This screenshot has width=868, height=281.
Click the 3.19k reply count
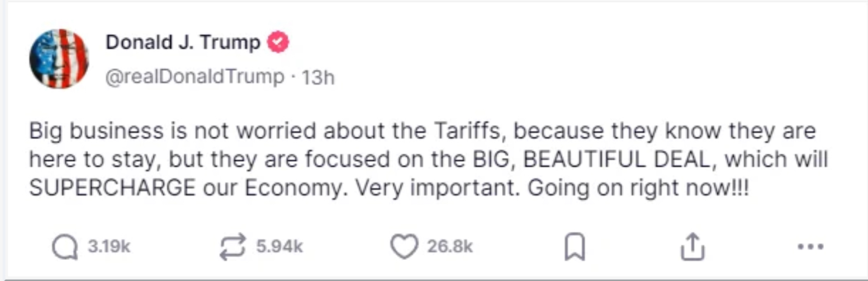pos(109,247)
